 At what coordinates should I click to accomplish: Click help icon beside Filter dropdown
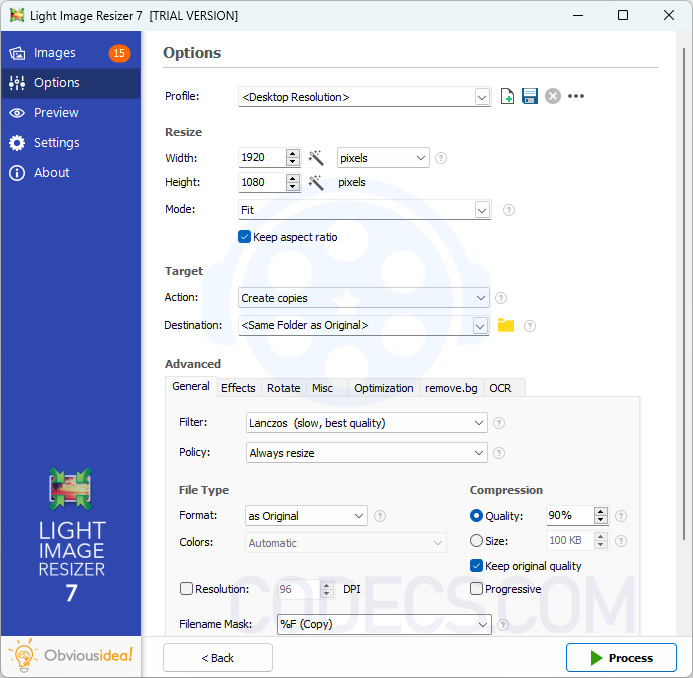[499, 423]
